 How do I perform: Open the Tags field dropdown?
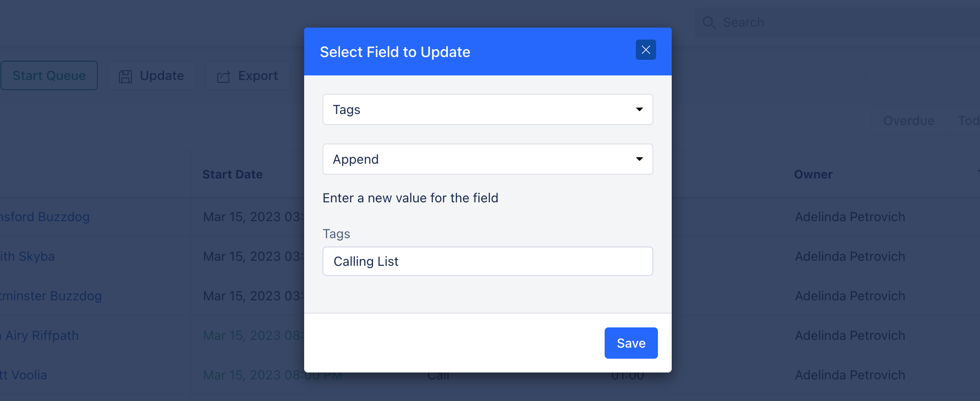(487, 109)
